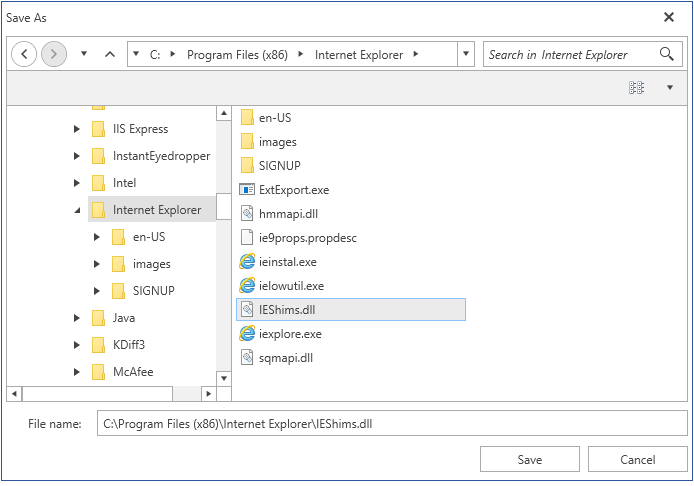The image size is (694, 486).
Task: Expand the InstantEyedropper tree node
Action: click(77, 156)
